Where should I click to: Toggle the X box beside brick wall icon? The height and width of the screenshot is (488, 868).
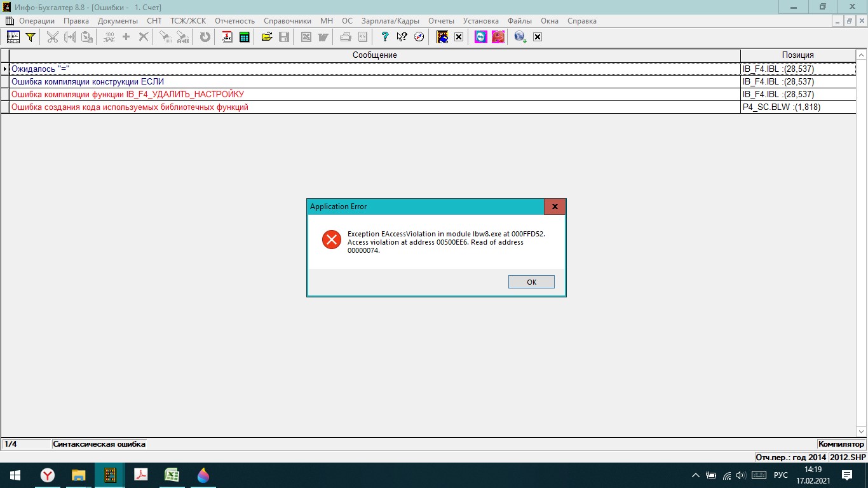point(458,37)
